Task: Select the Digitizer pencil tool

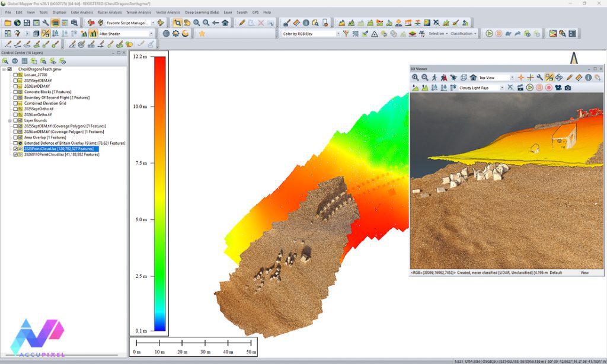Action: point(242,23)
